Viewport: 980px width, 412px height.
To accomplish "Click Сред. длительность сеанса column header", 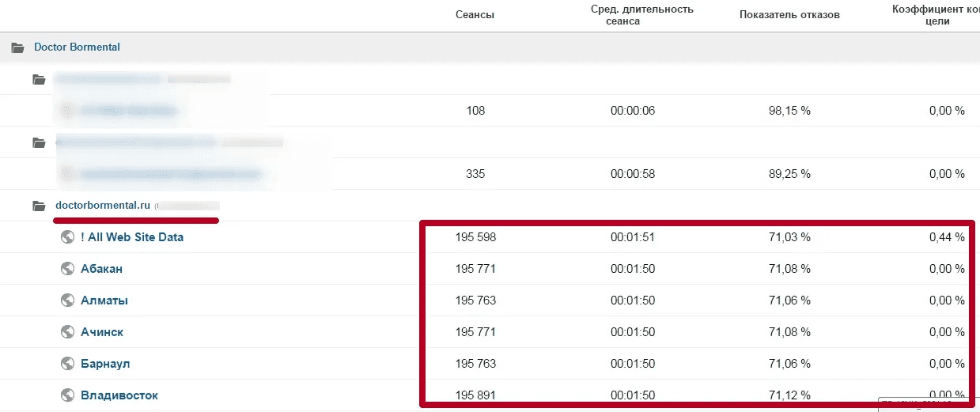I will (x=641, y=15).
